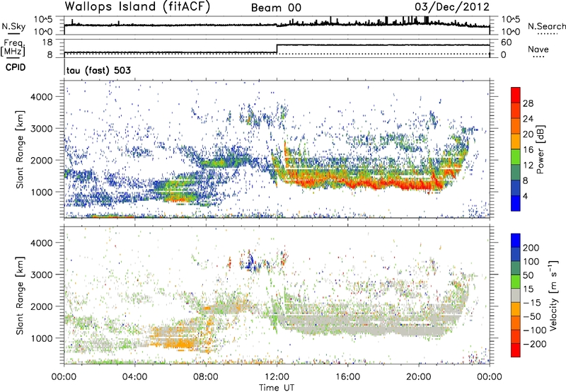566x392 pixels.
Task: Click the 04:00 time tick label
Action: [135, 377]
